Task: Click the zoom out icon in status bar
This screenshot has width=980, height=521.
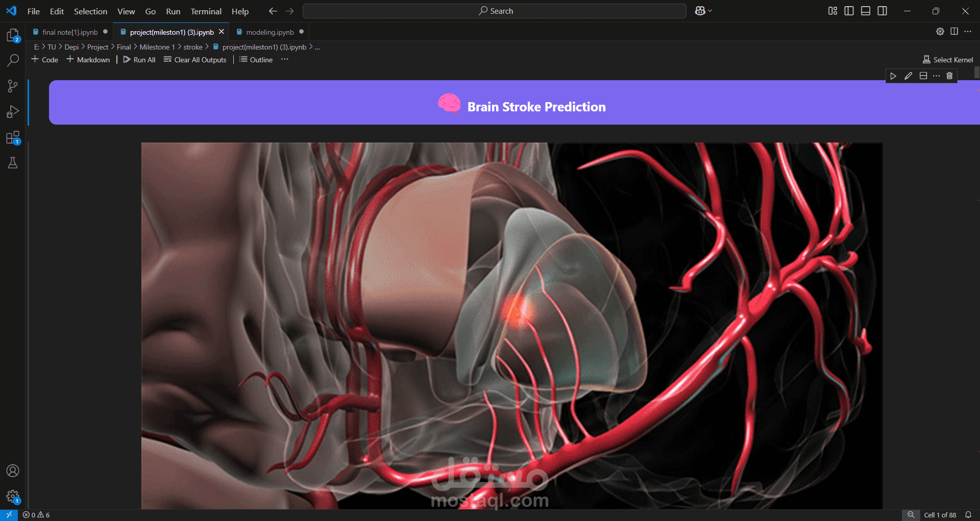Action: [911, 515]
